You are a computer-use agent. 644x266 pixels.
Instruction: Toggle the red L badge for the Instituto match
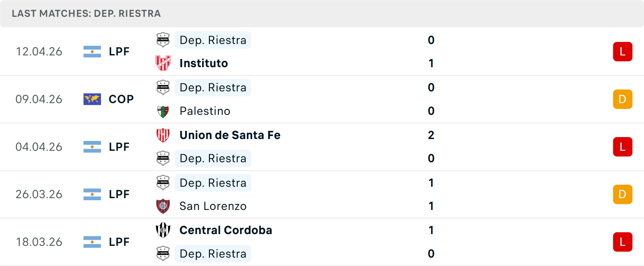coord(623,51)
